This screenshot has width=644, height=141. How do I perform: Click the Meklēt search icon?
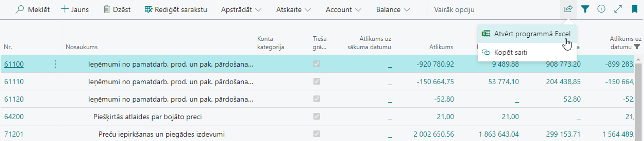(x=20, y=9)
